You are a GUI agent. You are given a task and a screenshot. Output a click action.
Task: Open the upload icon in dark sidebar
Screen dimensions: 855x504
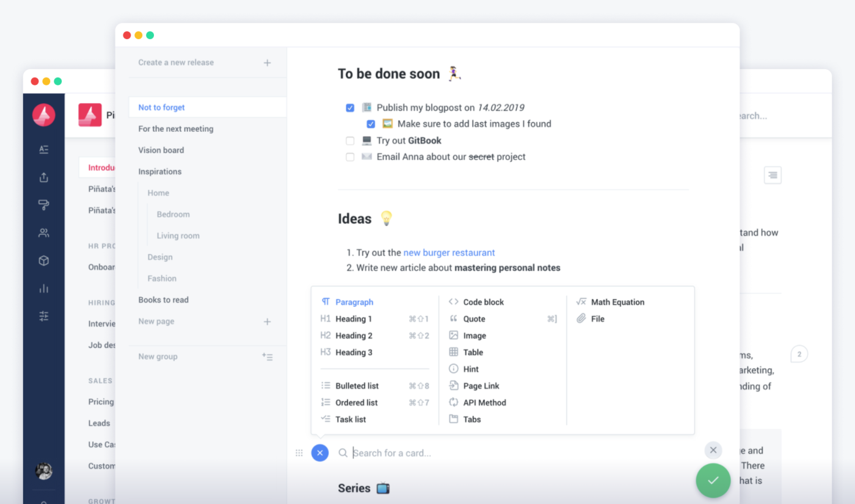(x=43, y=178)
